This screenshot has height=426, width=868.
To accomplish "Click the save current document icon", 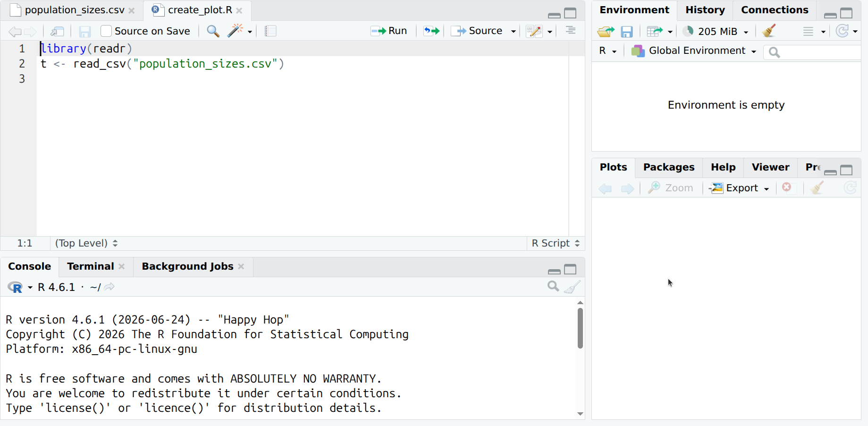I will click(85, 31).
